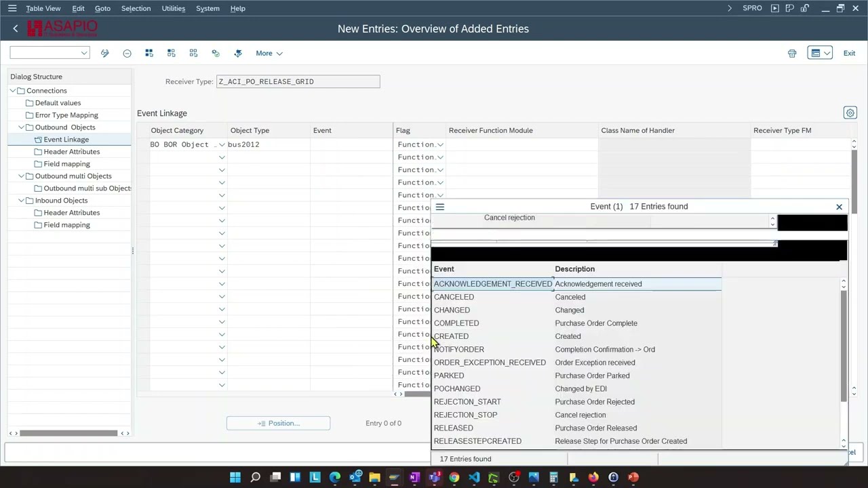Image resolution: width=868 pixels, height=488 pixels.
Task: Click Dialog Structure horizontal scrollbar
Action: tap(68, 433)
